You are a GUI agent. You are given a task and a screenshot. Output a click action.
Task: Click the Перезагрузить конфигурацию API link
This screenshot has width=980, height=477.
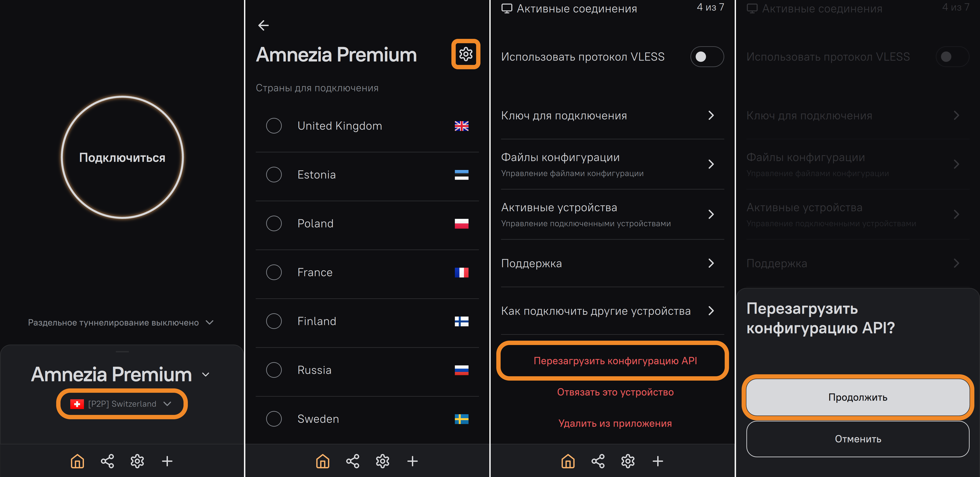(615, 360)
